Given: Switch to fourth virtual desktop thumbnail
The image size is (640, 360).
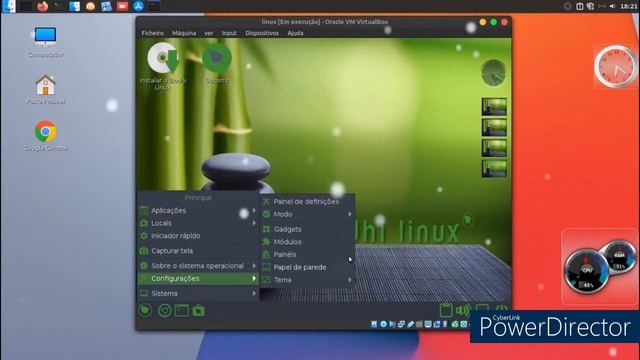Looking at the screenshot, I should tap(494, 168).
